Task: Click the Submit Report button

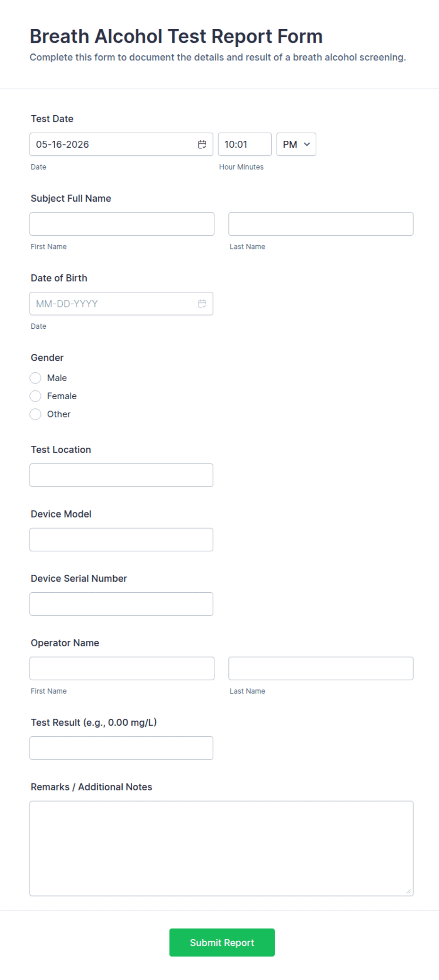Action: point(222,942)
